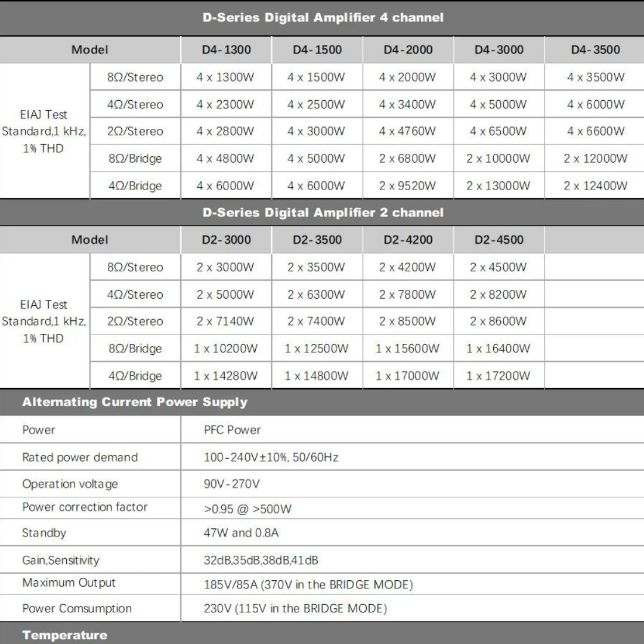Select the "2 x 7140W" cell

pyautogui.click(x=226, y=321)
